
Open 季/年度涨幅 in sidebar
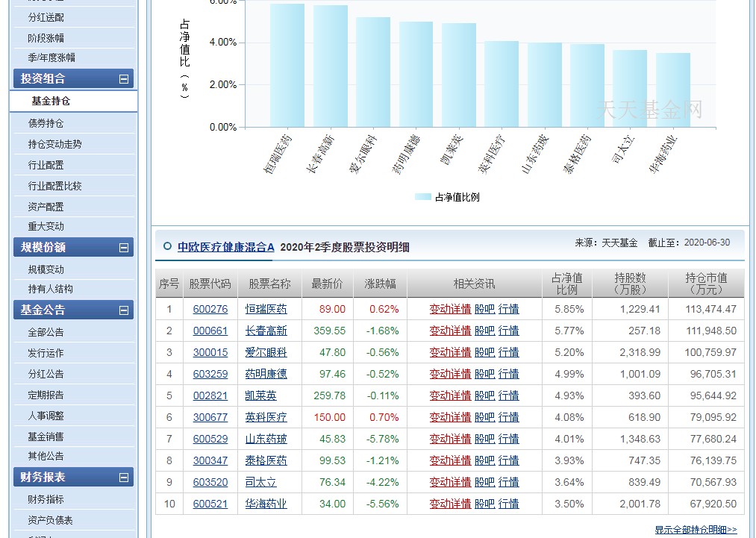click(x=51, y=58)
